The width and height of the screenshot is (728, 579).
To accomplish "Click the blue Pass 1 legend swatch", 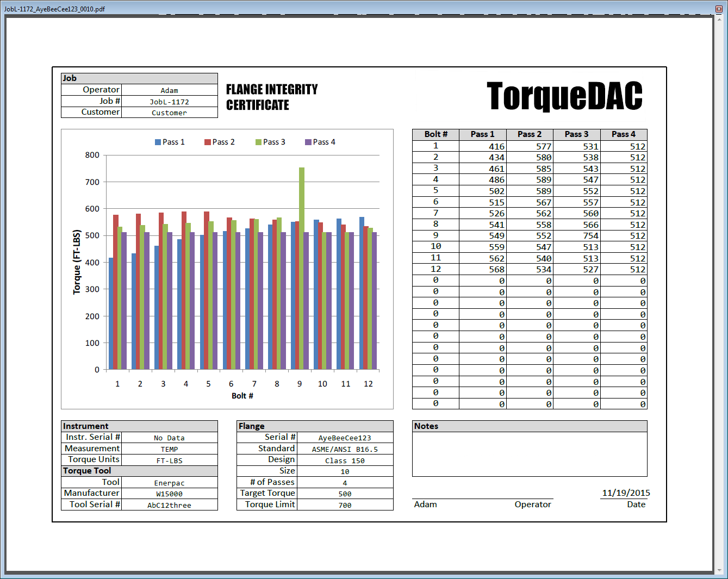I will [158, 142].
